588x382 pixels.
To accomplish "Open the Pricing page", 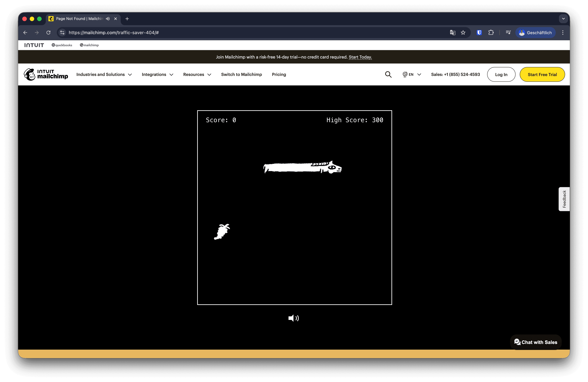I will tap(279, 74).
